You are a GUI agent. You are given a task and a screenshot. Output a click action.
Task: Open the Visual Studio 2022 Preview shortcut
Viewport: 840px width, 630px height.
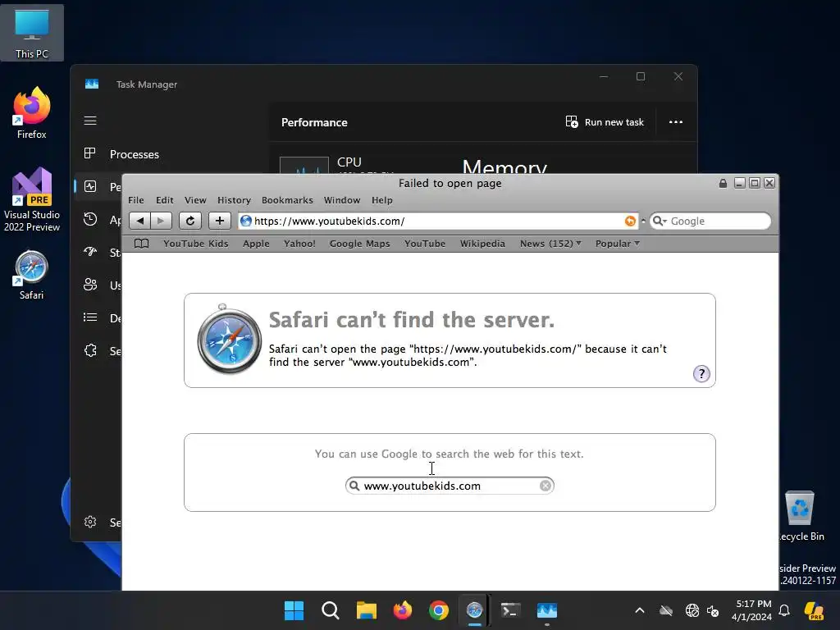[x=32, y=200]
